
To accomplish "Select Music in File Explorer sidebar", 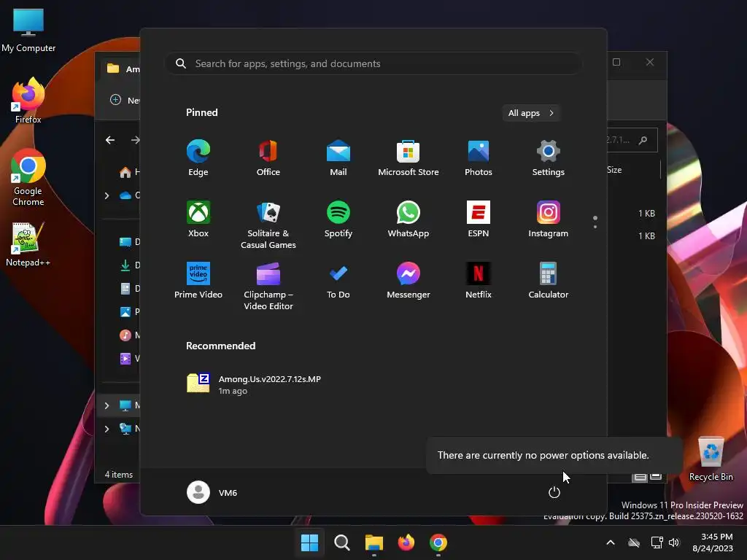I will 128,335.
